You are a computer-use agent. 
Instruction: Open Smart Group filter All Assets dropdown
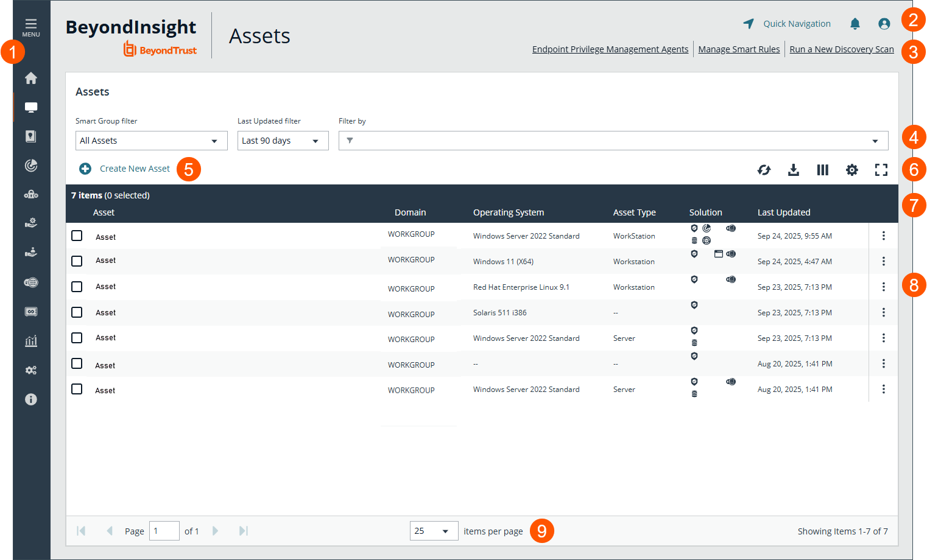[152, 141]
